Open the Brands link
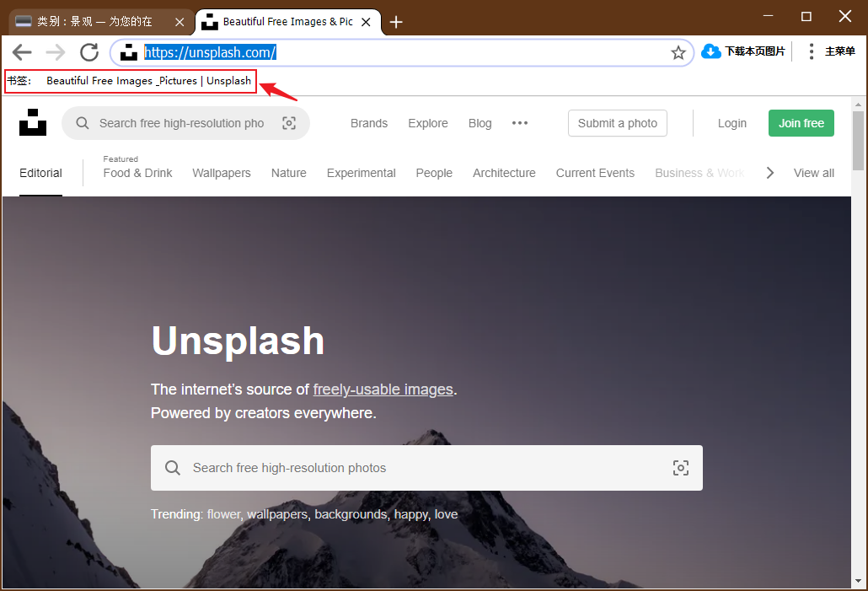 [x=369, y=123]
